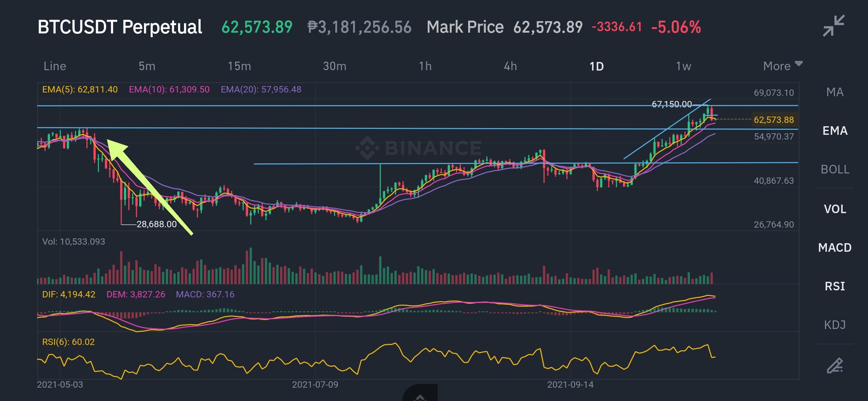Screen dimensions: 868x401
Task: Toggle the EMA overlay indicator
Action: (x=835, y=130)
